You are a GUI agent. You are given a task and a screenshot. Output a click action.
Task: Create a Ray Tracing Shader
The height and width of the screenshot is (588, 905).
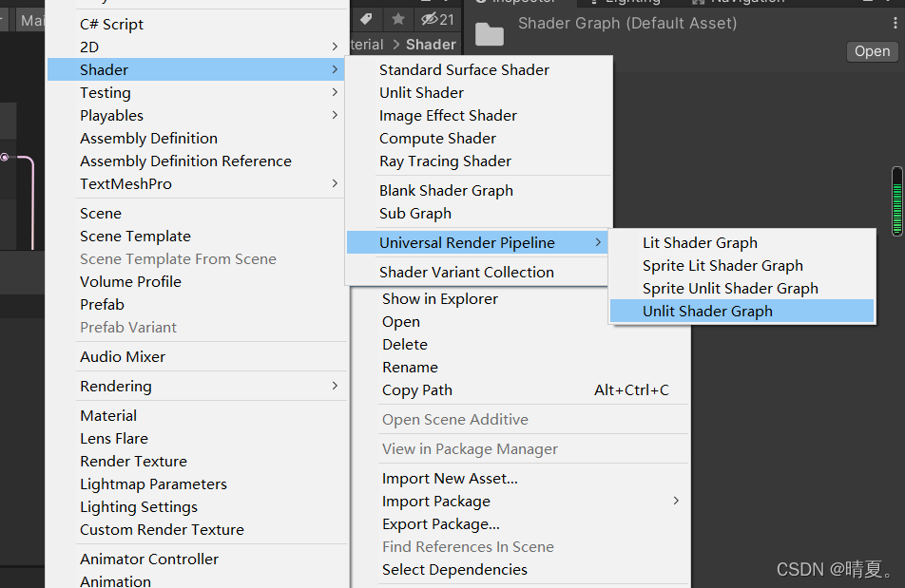[x=478, y=161]
